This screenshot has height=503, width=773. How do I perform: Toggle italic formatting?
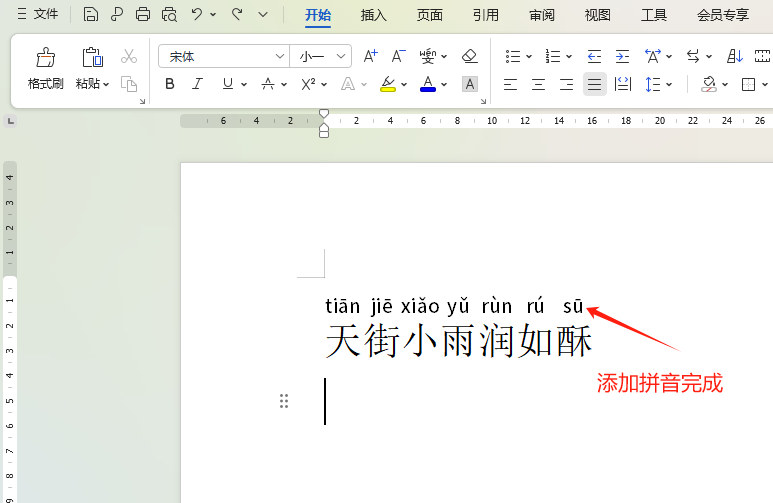click(x=197, y=84)
